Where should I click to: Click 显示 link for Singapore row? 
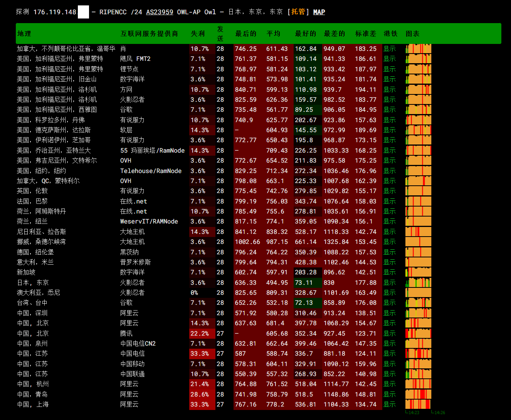tap(389, 272)
